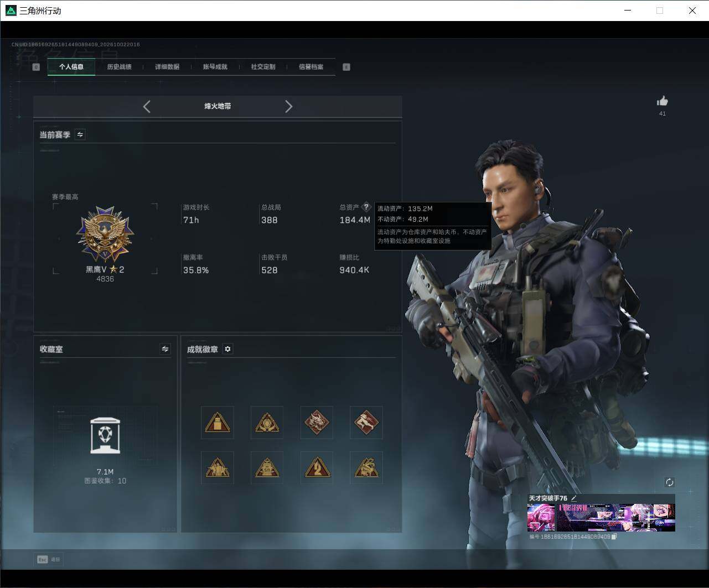Screen dimensions: 709x588
Task: Click the 528 operators defeated value
Action: pos(270,270)
